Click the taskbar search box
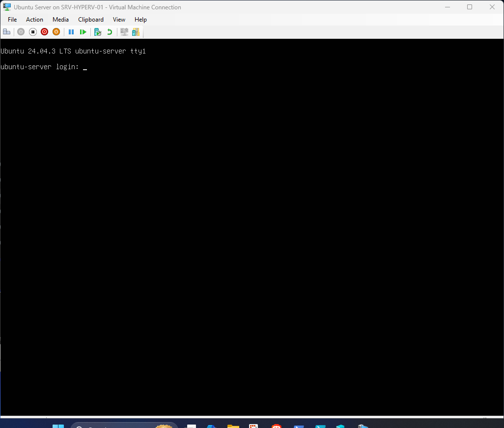 click(123, 425)
